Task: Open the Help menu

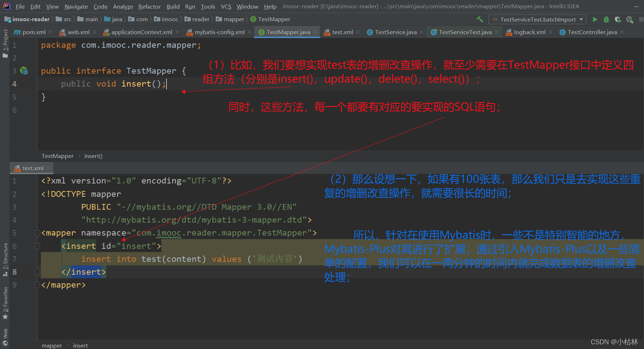Action: coord(270,6)
